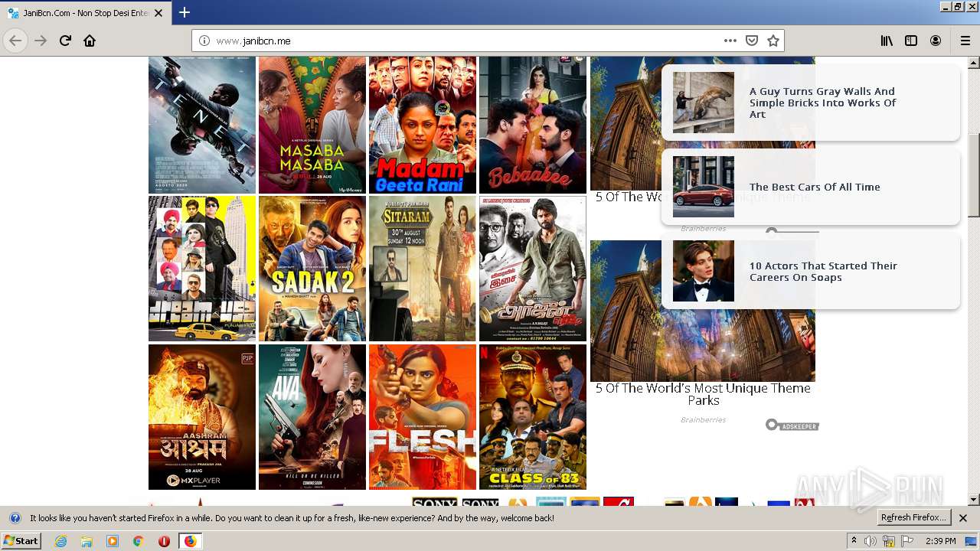Click '5 Of The World's Most Unique Theme Parks' link
The image size is (980, 551).
pos(703,394)
